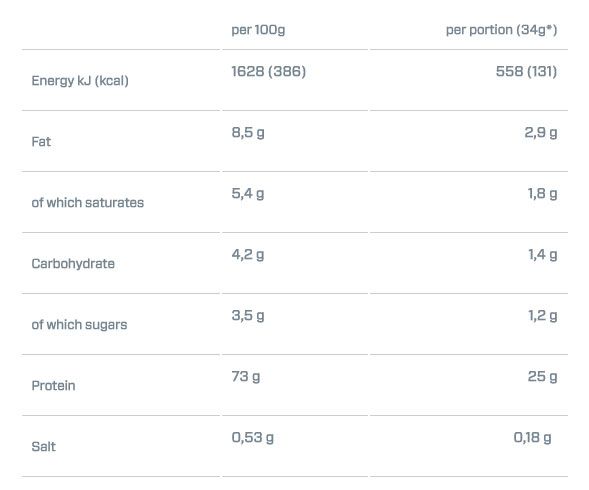Viewport: 589px width, 490px height.
Task: Select the 'Energy kJ (kcal)' row label
Action: (80, 81)
